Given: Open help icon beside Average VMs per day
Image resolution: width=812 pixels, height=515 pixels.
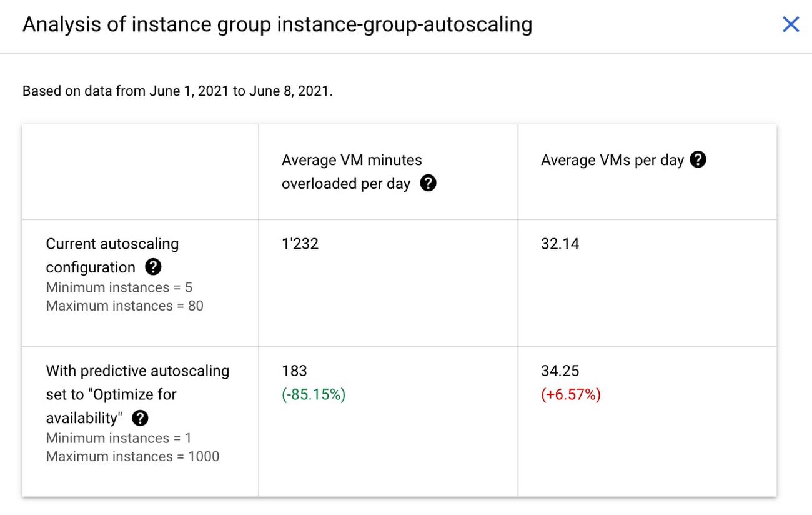Looking at the screenshot, I should 698,160.
